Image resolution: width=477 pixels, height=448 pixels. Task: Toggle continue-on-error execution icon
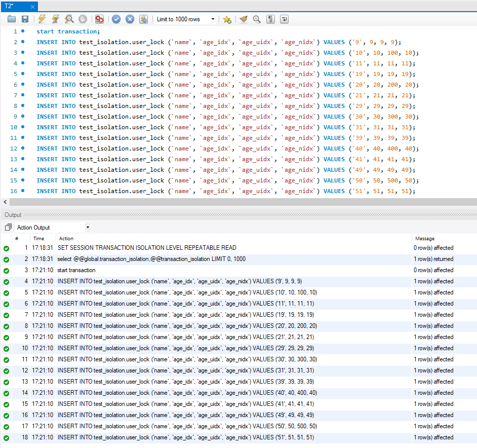pyautogui.click(x=99, y=19)
